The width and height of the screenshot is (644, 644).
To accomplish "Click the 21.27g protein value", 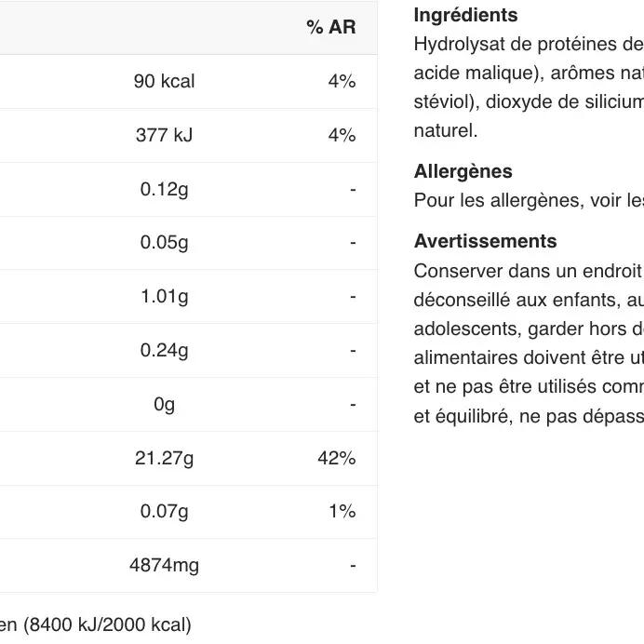I will click(x=164, y=458).
